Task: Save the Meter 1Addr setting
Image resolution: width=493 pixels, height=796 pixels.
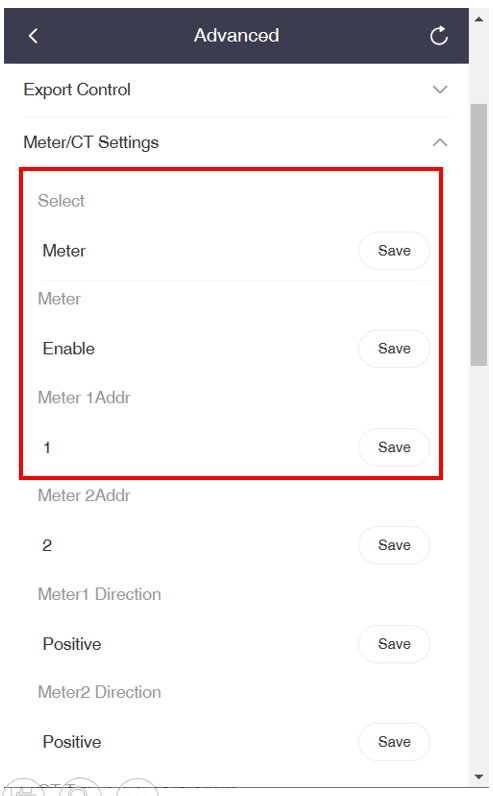Action: (394, 447)
